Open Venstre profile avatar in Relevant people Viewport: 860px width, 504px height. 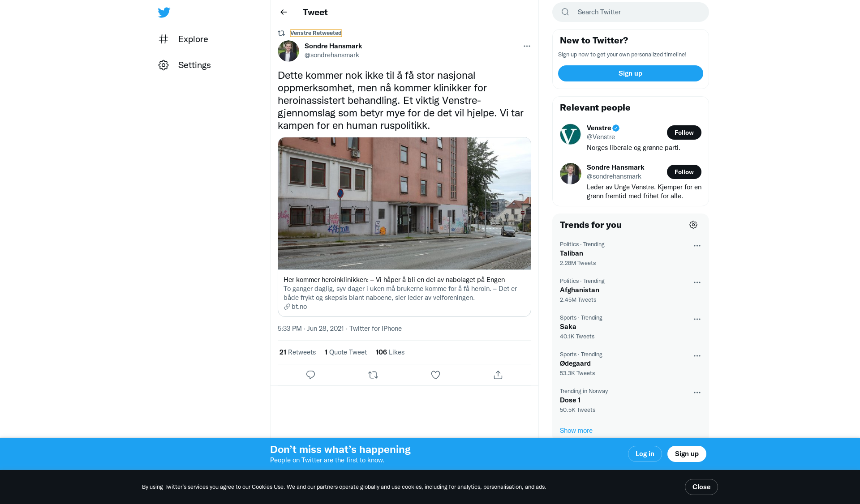tap(571, 134)
